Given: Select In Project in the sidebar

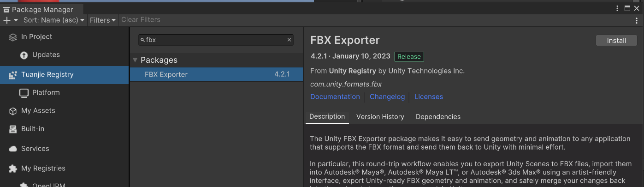Looking at the screenshot, I should pyautogui.click(x=36, y=37).
